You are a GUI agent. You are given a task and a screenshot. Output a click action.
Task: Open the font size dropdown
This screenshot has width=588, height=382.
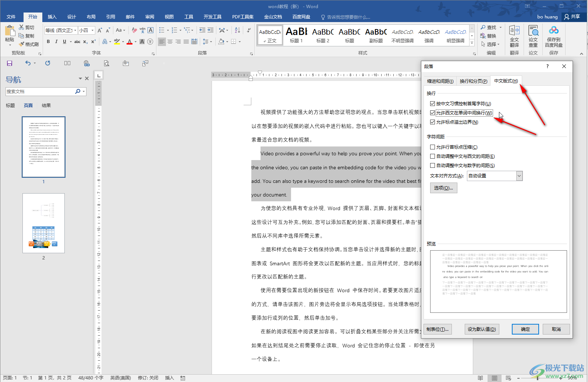click(x=93, y=30)
